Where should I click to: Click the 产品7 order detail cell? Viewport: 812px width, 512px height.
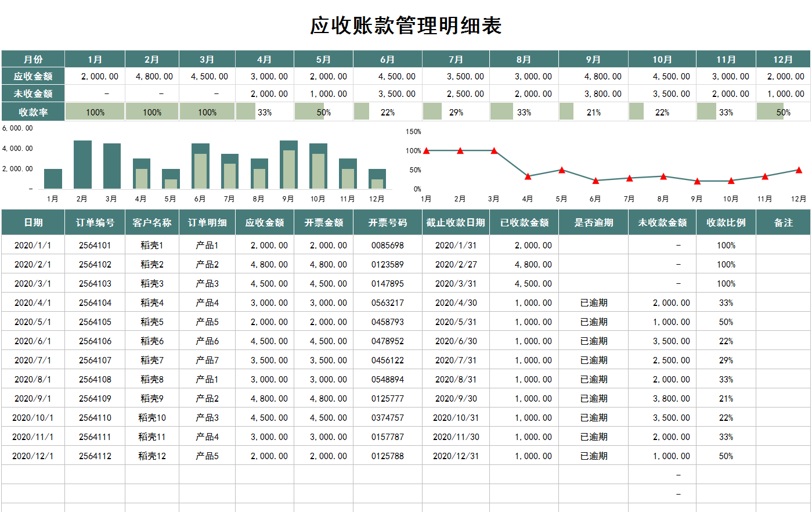coord(208,360)
